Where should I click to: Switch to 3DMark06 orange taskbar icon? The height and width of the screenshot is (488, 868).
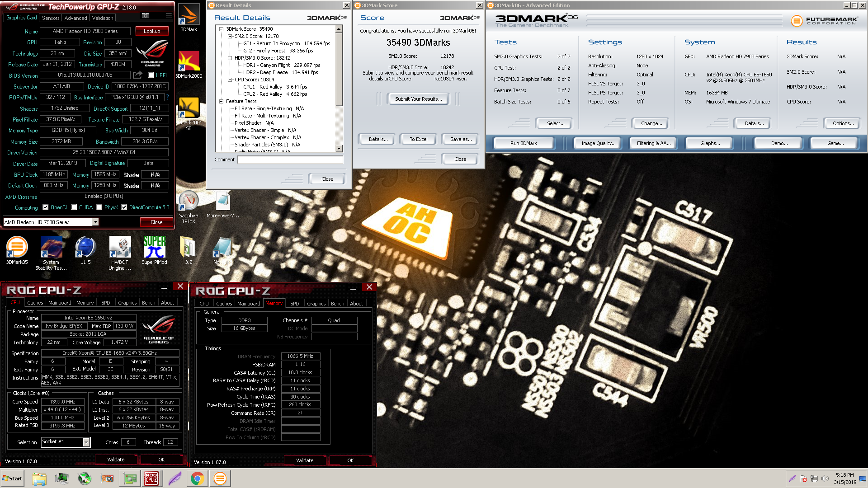(220, 479)
